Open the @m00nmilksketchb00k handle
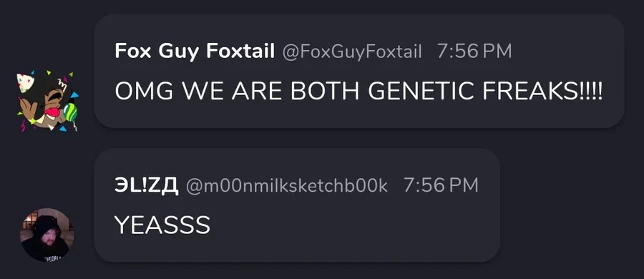Image resolution: width=644 pixels, height=279 pixels. tap(287, 186)
